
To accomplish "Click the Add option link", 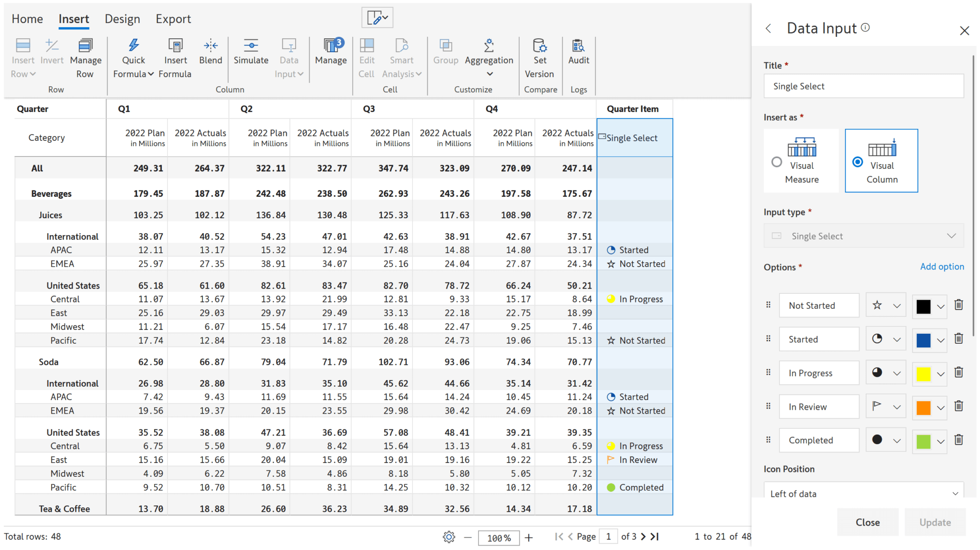I will pyautogui.click(x=942, y=267).
